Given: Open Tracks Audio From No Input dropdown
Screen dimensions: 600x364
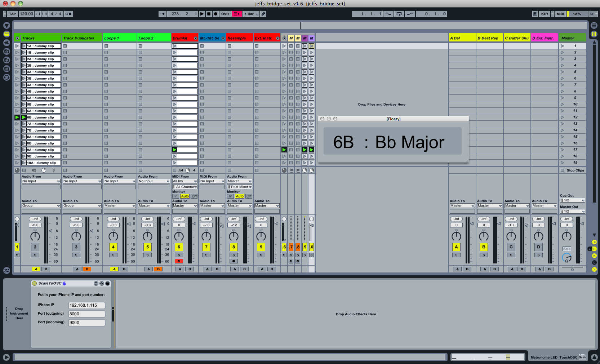Looking at the screenshot, I should (41, 181).
